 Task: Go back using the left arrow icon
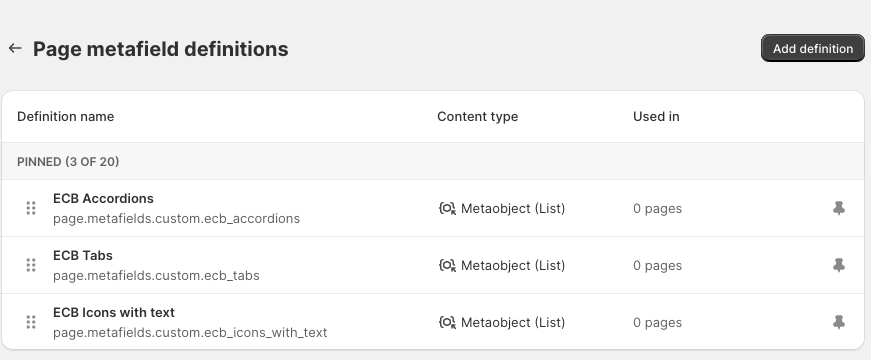(15, 48)
